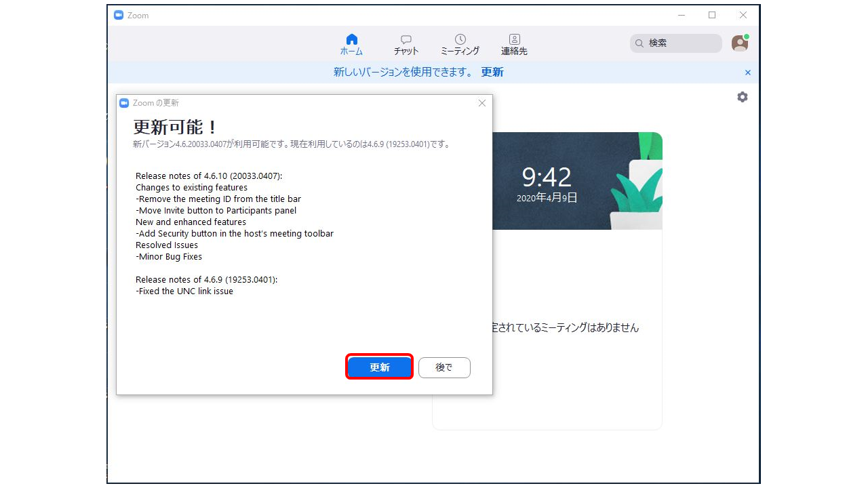
Task: Minimize the Zoom window
Action: 682,15
